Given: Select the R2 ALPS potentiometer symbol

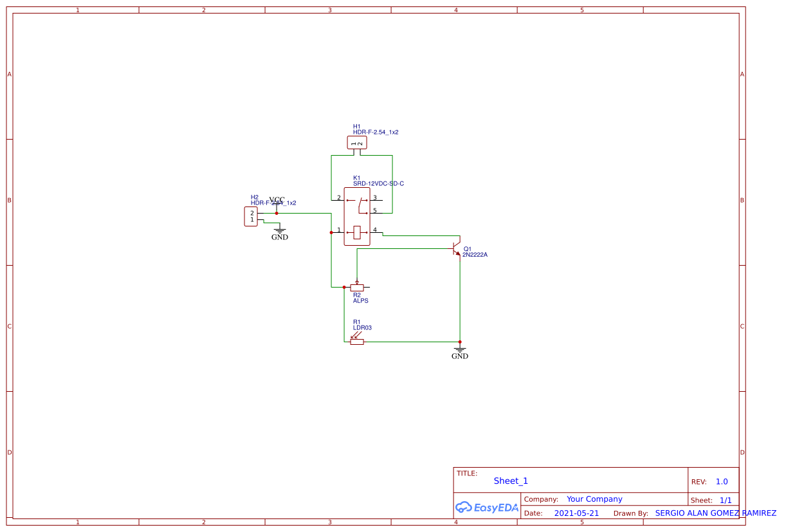Looking at the screenshot, I should tap(357, 287).
